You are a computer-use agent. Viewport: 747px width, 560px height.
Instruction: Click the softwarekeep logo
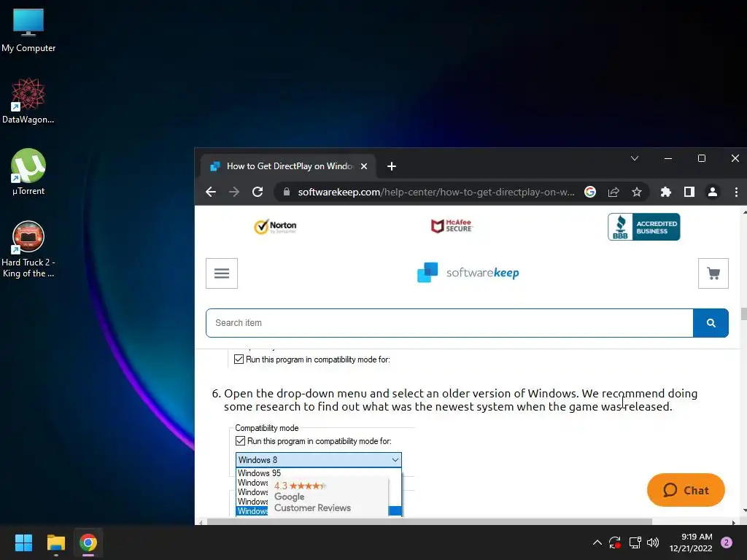click(x=468, y=273)
